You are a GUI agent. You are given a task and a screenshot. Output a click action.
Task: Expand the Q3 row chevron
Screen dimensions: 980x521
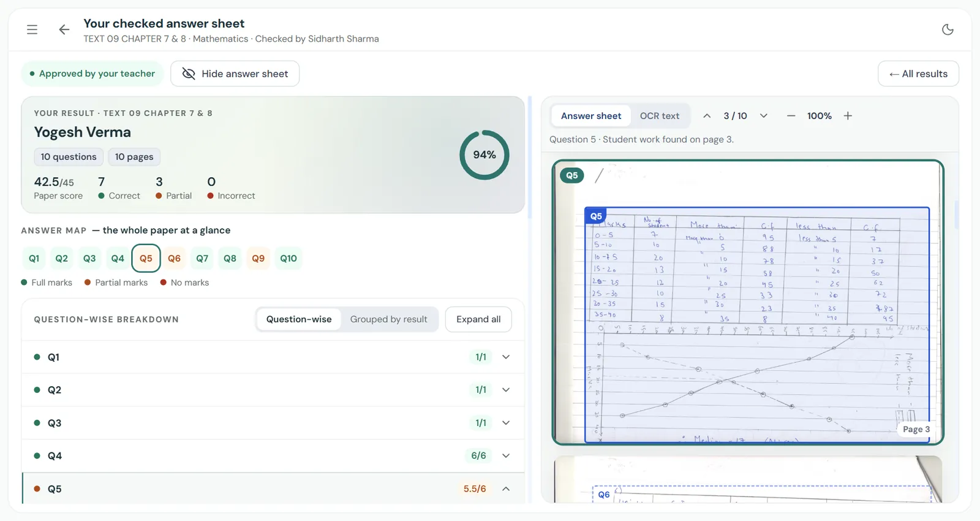coord(506,423)
